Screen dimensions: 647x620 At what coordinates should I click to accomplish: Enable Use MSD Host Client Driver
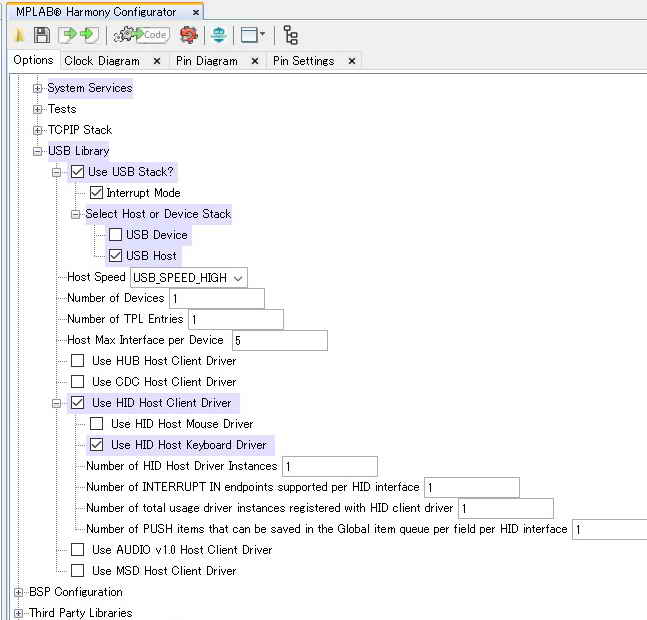77,570
